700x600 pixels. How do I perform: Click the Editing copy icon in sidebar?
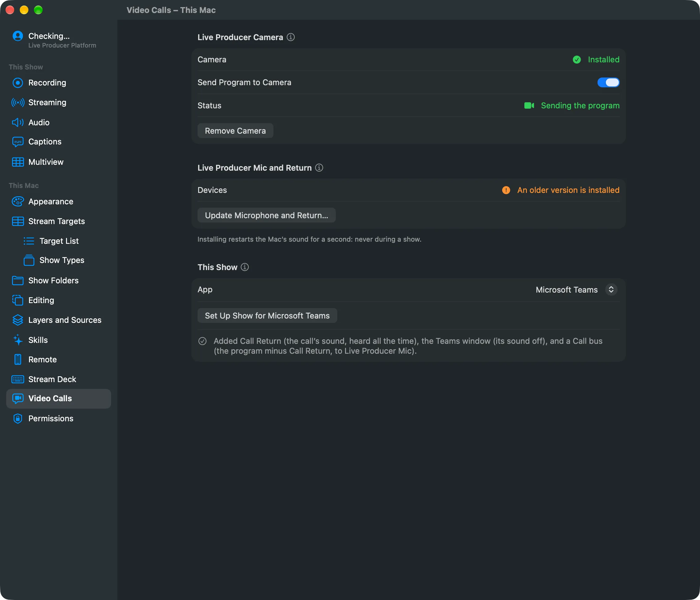(x=18, y=300)
